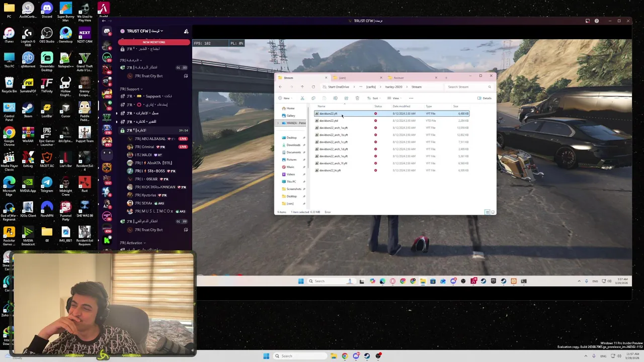Image resolution: width=644 pixels, height=362 pixels.
Task: Expand the HAMZA - Personal tree node
Action: tap(278, 123)
